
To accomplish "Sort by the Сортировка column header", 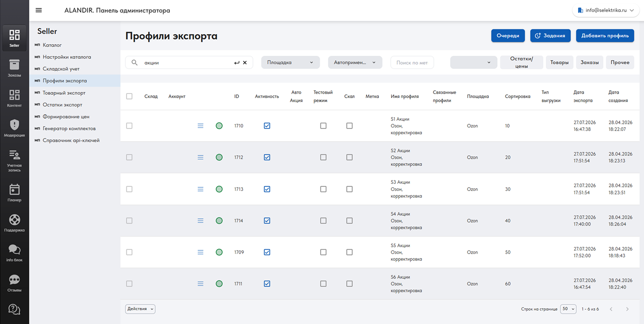I will coord(518,96).
